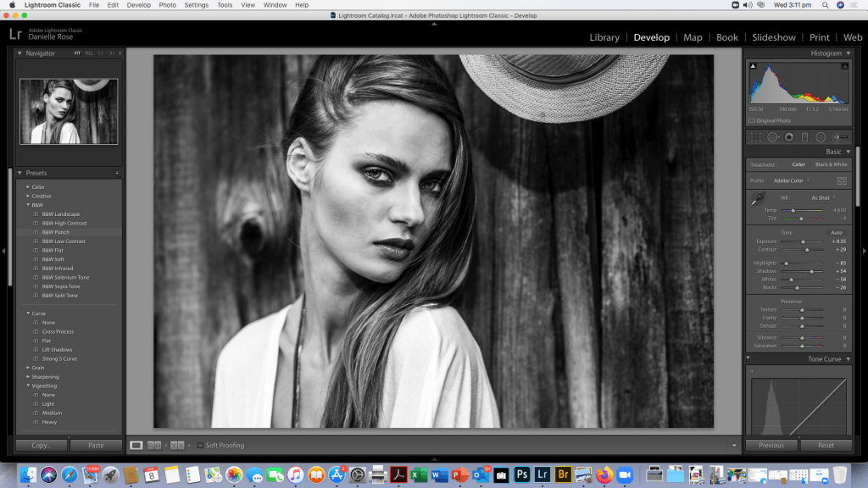Switch treatment to Black & White
Viewport: 868px width, 488px height.
[x=830, y=164]
